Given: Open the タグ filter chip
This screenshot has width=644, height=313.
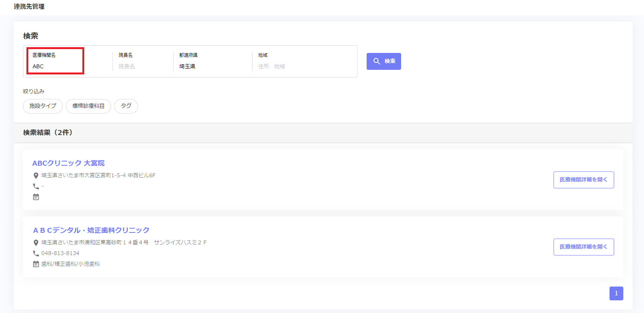Looking at the screenshot, I should 126,106.
